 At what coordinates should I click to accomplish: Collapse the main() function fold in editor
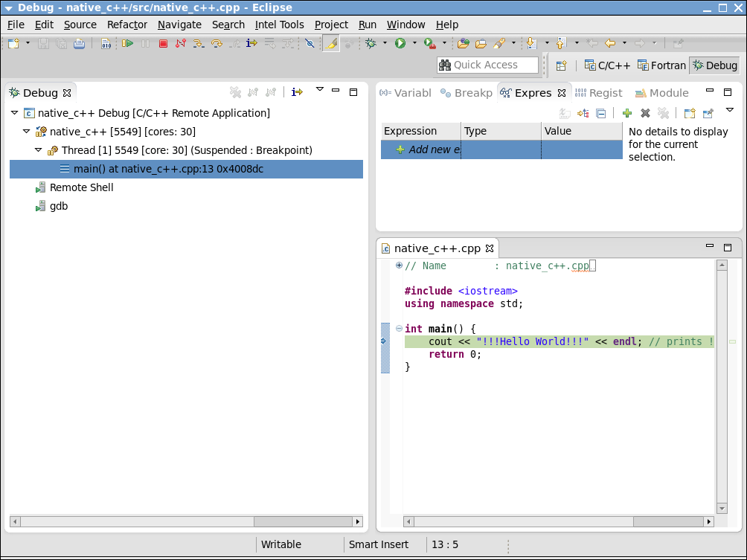pos(400,328)
